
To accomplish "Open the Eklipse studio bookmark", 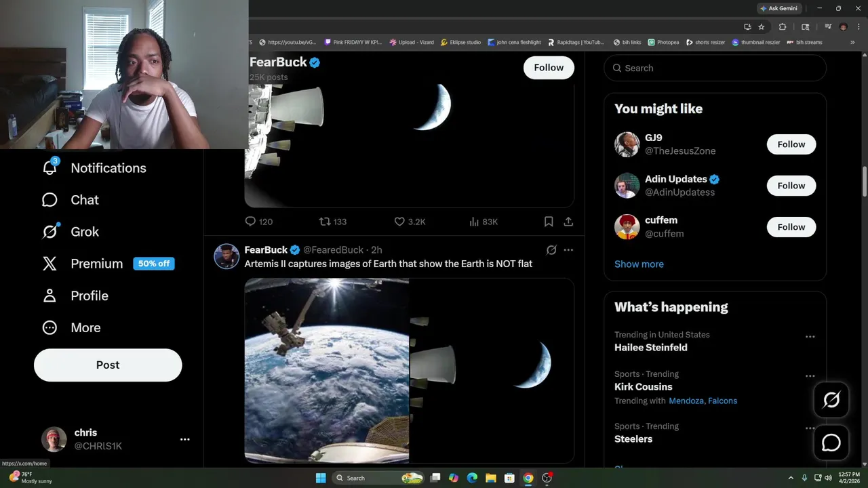I will (x=461, y=42).
